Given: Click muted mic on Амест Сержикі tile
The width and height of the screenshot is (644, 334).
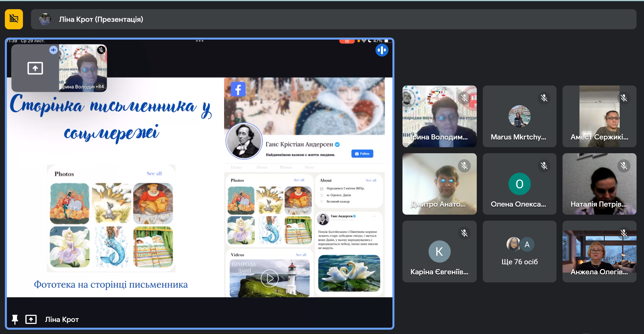Looking at the screenshot, I should 624,98.
